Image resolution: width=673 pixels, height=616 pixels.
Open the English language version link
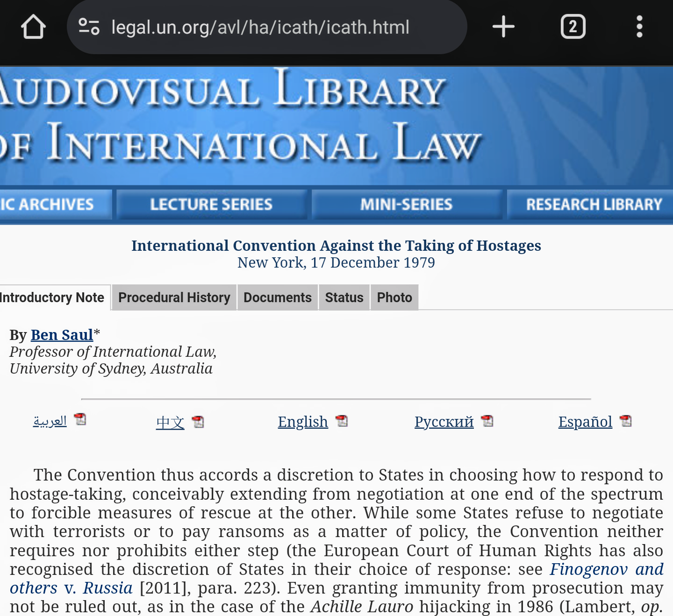pos(303,422)
